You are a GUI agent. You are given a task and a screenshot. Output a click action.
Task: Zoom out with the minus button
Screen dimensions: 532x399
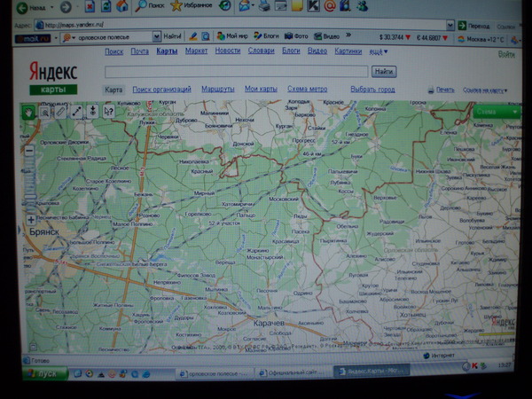[x=30, y=151]
